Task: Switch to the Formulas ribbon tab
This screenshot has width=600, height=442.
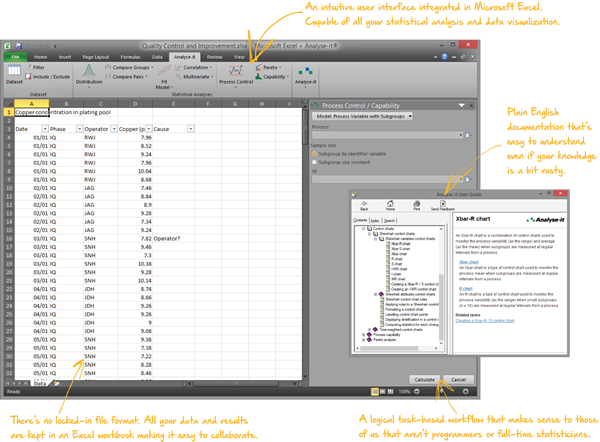Action: coord(130,57)
